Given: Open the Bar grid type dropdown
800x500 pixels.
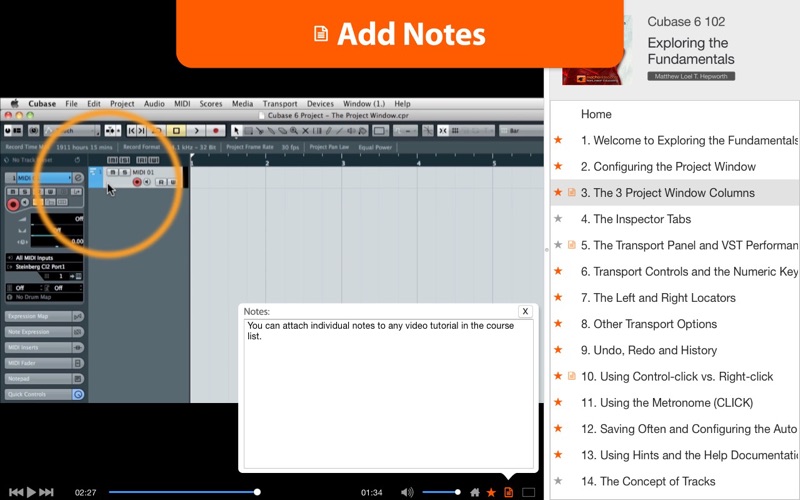Looking at the screenshot, I should pos(521,131).
